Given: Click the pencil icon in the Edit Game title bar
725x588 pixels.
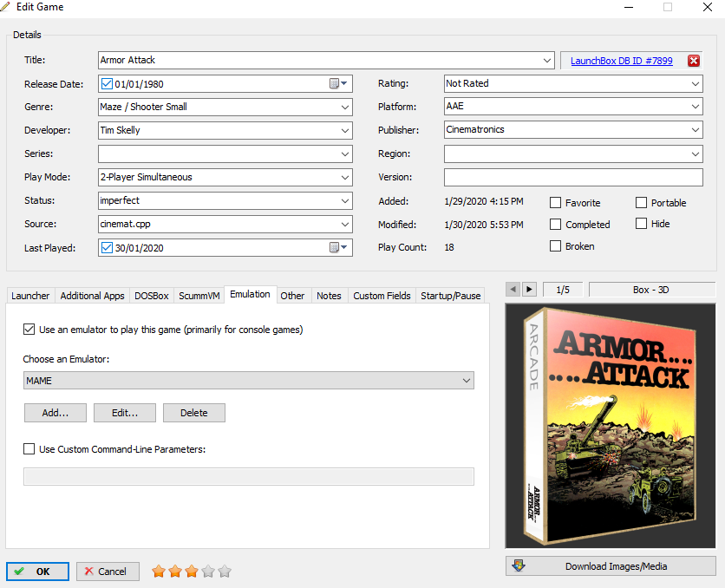Looking at the screenshot, I should [5, 6].
